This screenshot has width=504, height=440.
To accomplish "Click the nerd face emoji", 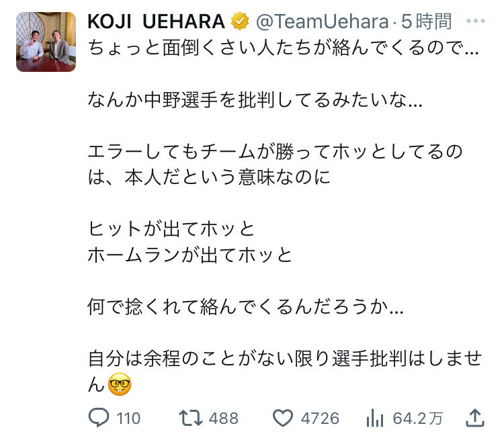I will tap(120, 384).
